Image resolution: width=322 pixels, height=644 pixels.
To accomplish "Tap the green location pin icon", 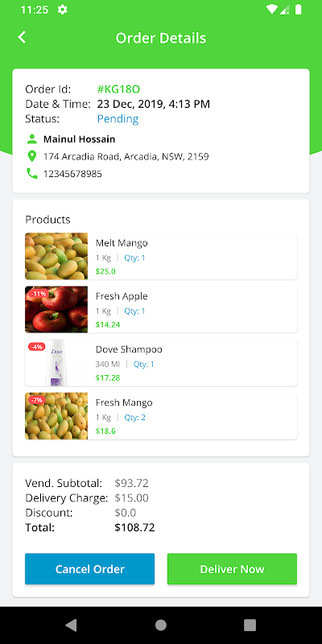I will coord(31,156).
